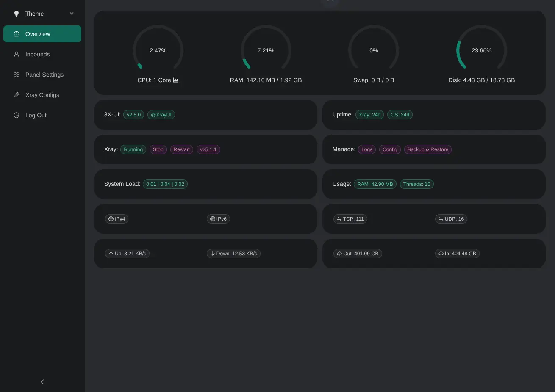Navigate to Panel Settings in sidebar
The height and width of the screenshot is (392, 555).
44,75
